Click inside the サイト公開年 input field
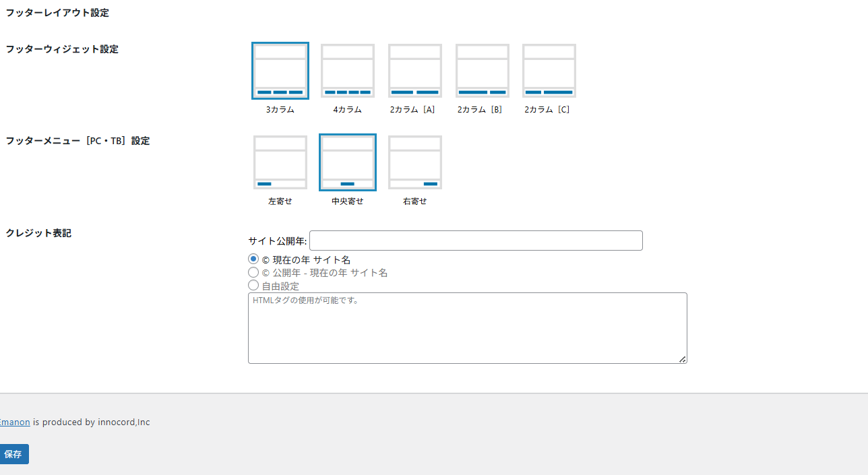 (475, 240)
